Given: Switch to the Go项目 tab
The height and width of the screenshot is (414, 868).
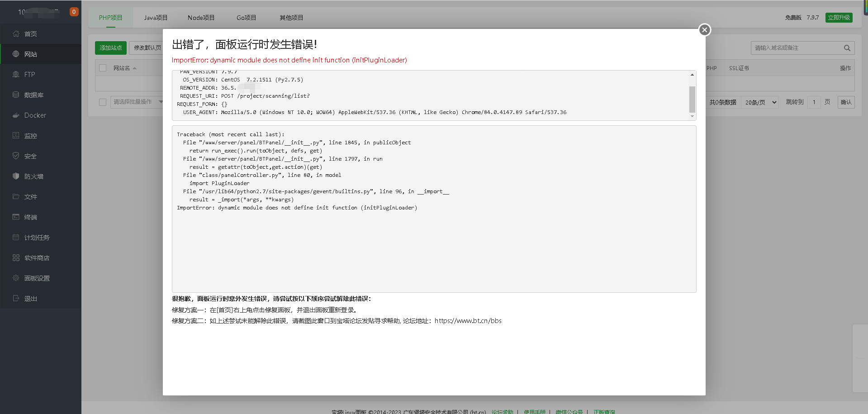Looking at the screenshot, I should (x=247, y=18).
